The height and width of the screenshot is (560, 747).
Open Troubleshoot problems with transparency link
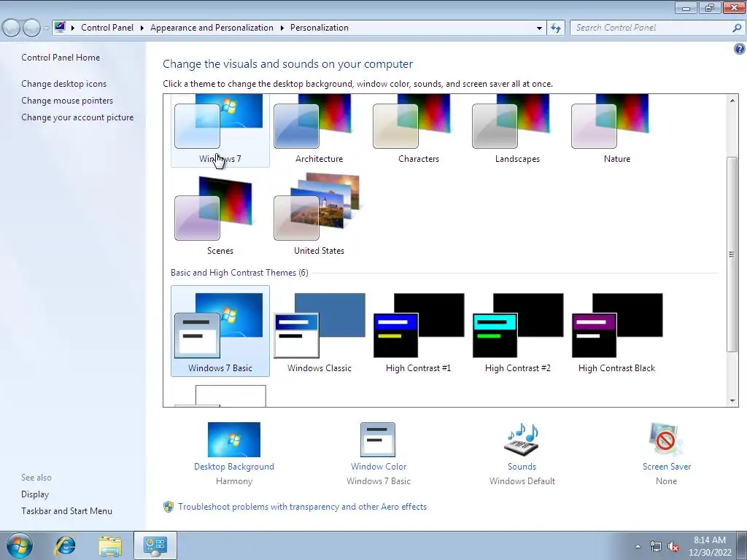(x=302, y=507)
